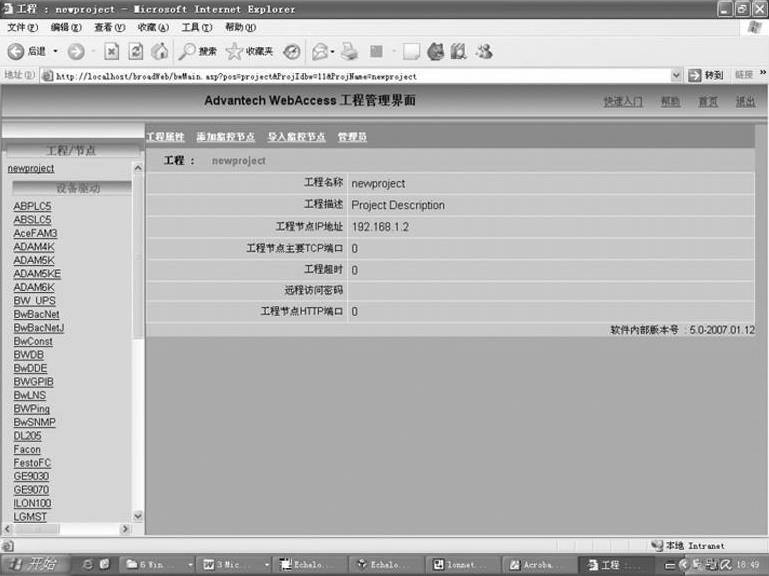Viewport: 769px width, 576px height.
Task: Open the BwBacNet driver link
Action: (x=36, y=314)
